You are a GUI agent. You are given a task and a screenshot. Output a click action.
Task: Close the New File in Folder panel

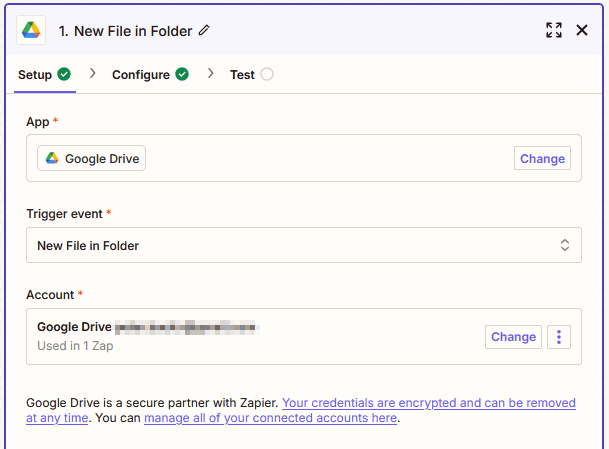click(x=582, y=30)
